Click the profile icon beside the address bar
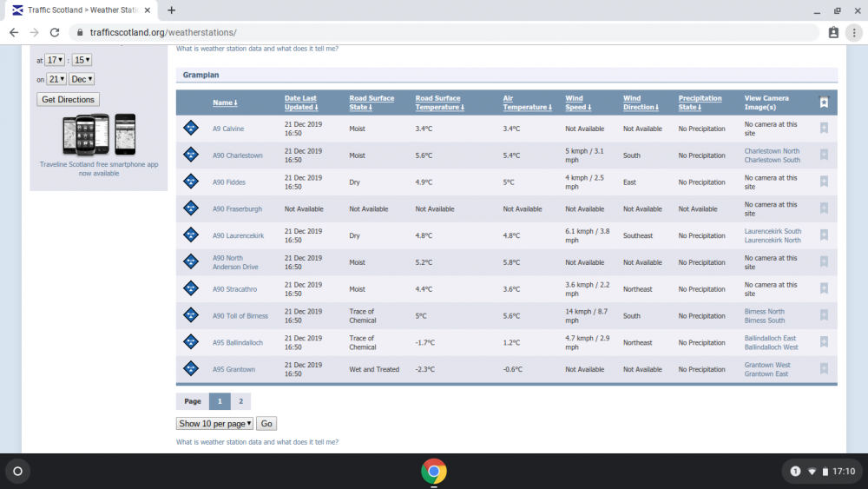 pos(833,33)
